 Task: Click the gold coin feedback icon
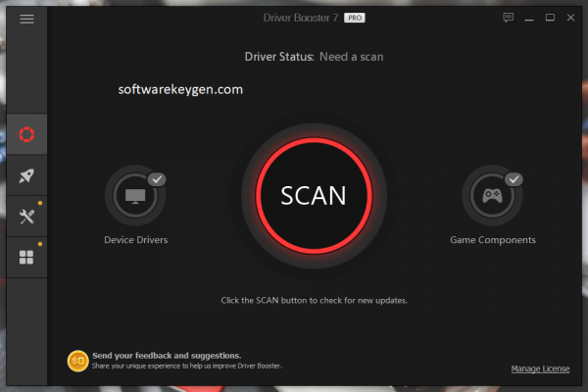point(77,361)
